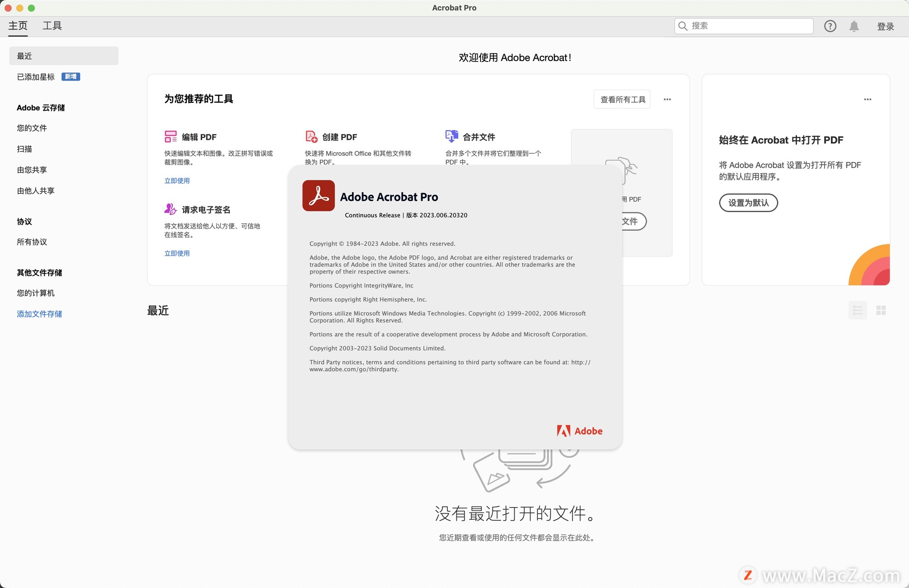Click the help question mark icon

click(x=830, y=26)
